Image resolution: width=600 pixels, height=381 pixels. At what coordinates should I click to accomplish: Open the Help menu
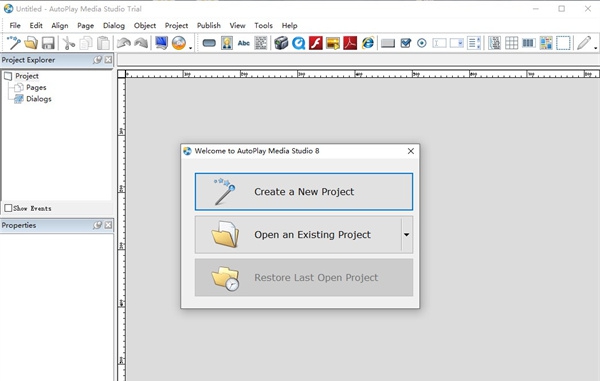[289, 26]
